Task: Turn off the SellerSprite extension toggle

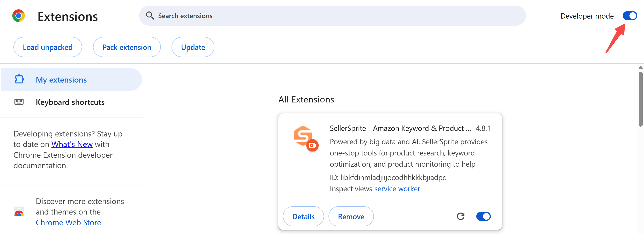Action: tap(483, 216)
